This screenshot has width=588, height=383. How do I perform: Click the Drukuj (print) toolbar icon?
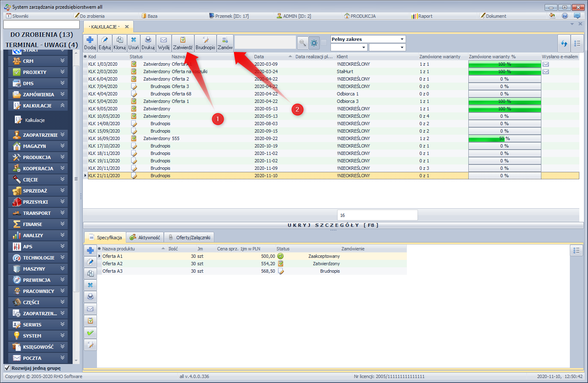[x=148, y=43]
